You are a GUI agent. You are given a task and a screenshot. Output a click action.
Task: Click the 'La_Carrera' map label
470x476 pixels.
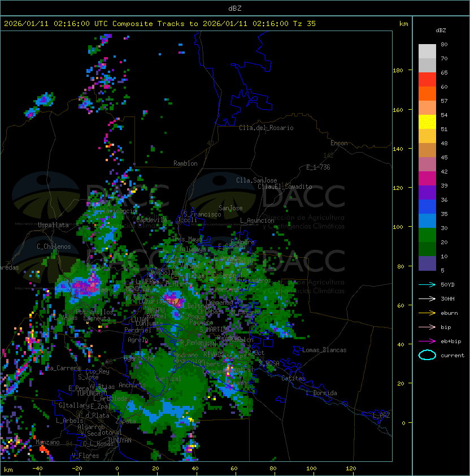click(63, 368)
